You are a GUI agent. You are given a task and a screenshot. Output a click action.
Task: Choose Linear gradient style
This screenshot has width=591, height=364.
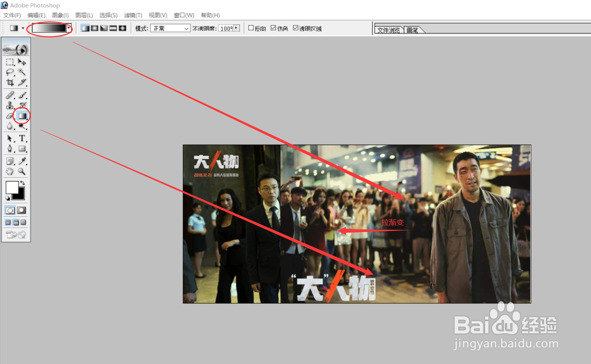click(85, 28)
